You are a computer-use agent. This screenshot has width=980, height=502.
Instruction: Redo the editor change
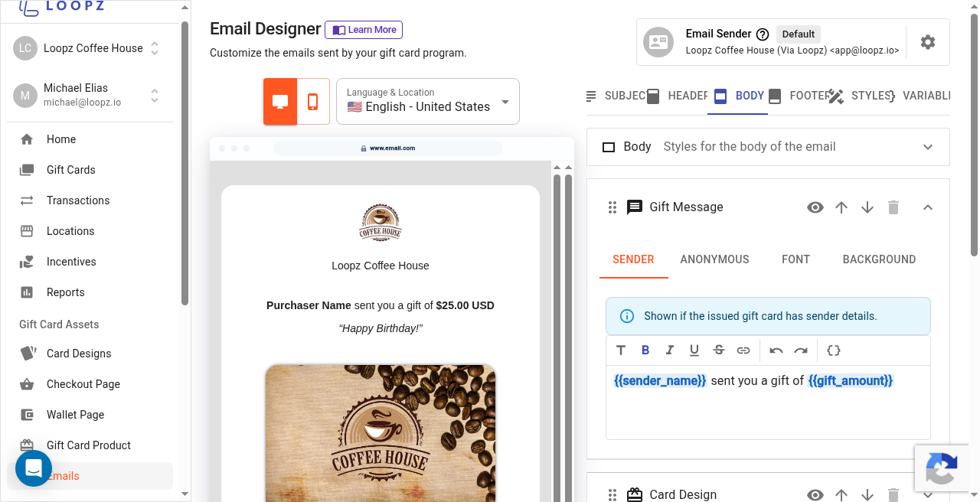(801, 350)
